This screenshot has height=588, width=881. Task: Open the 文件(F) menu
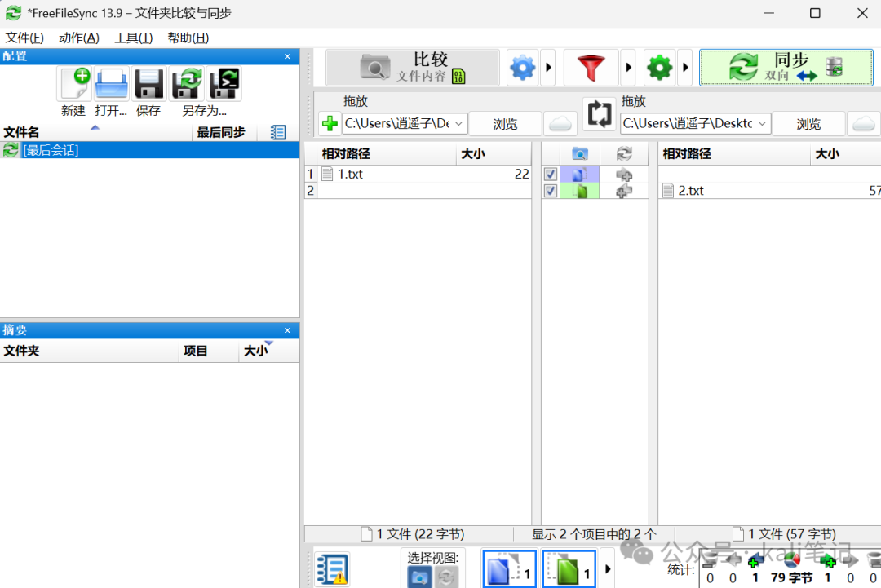(x=24, y=38)
